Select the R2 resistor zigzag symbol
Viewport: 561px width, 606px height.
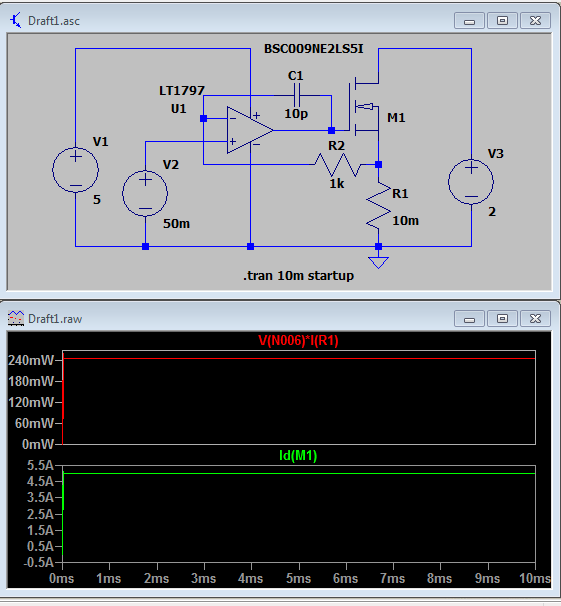tap(338, 165)
